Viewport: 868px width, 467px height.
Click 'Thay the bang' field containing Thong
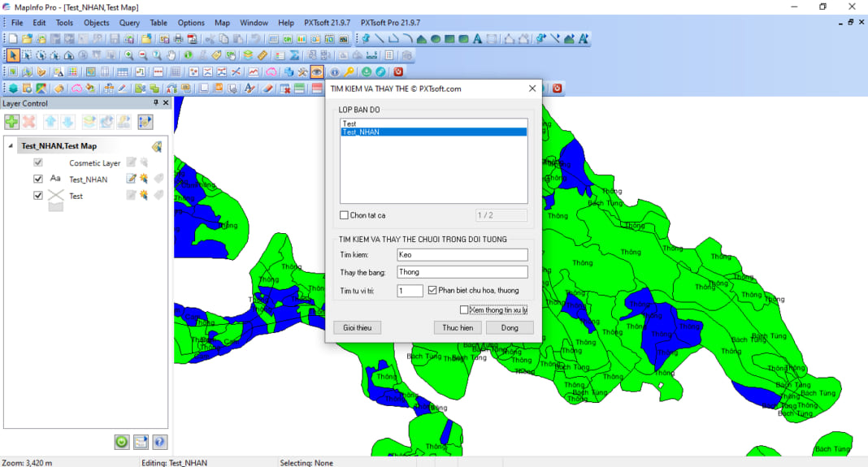point(462,272)
